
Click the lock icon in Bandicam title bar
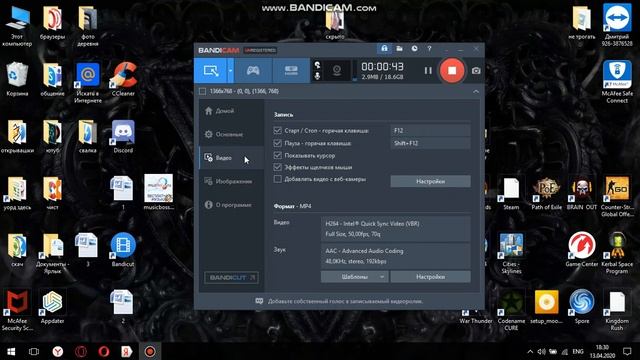(384, 49)
